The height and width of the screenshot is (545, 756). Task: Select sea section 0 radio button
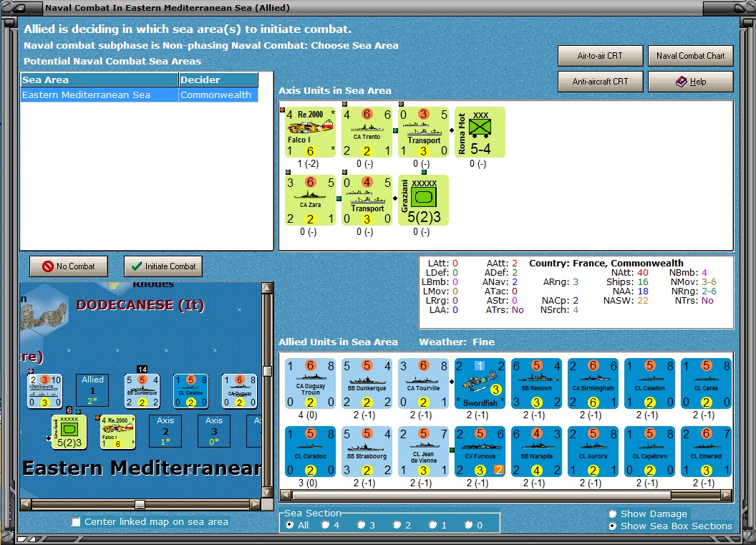pyautogui.click(x=468, y=525)
